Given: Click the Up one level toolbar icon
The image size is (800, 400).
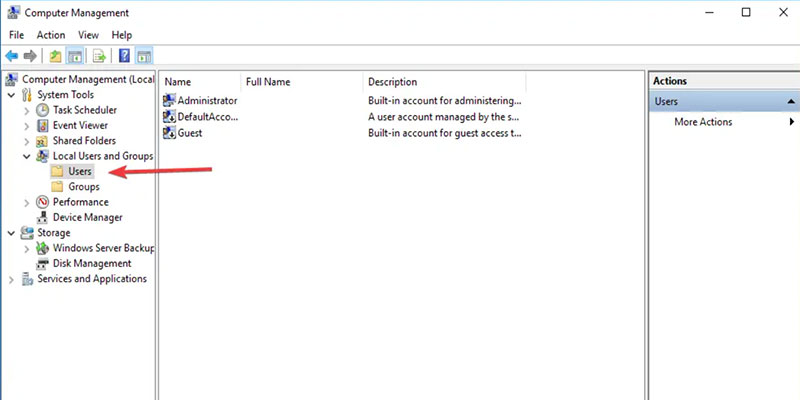Looking at the screenshot, I should tap(54, 55).
